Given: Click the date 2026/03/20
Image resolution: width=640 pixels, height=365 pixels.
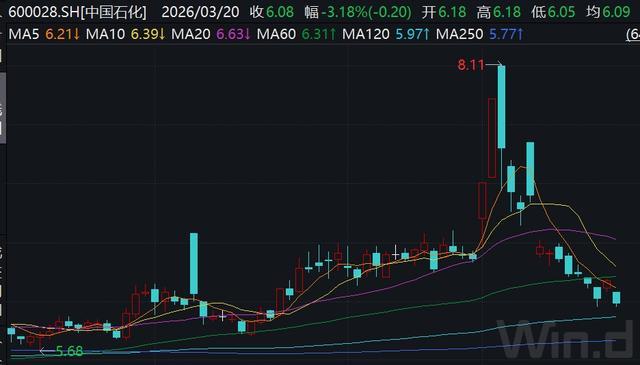Looking at the screenshot, I should [x=200, y=12].
